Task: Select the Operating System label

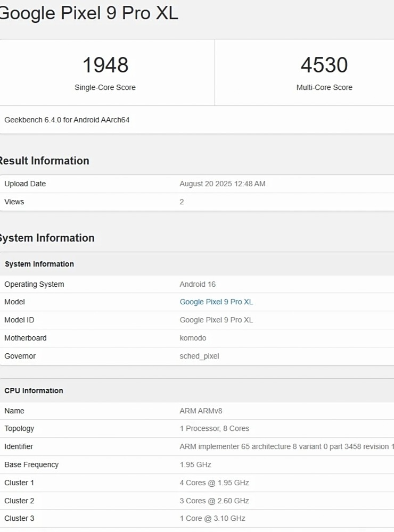Action: pos(34,284)
